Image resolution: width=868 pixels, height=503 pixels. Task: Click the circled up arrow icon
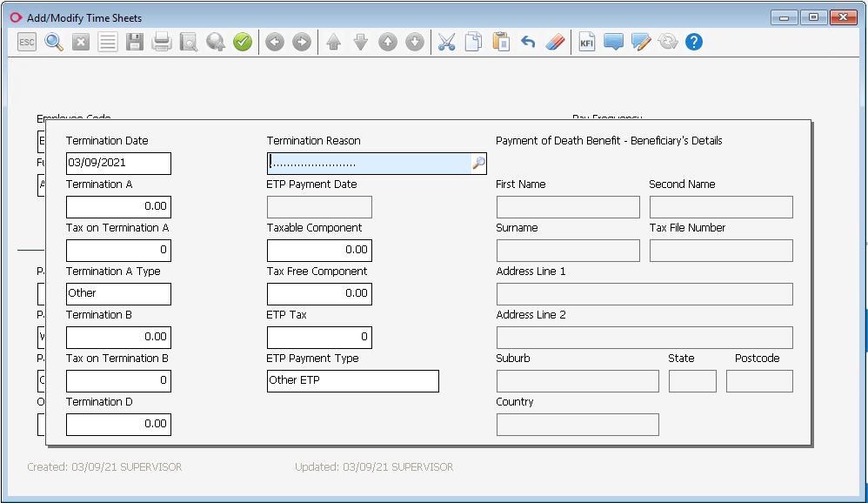[388, 42]
